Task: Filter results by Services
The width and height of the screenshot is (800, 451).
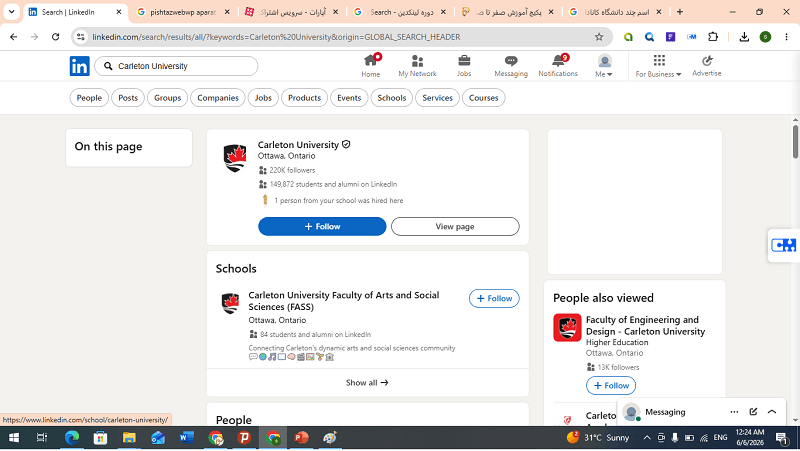Action: (437, 98)
